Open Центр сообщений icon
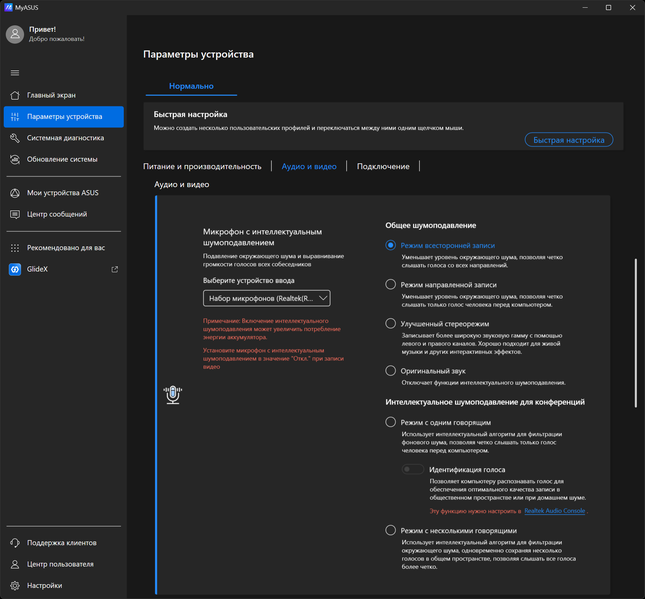This screenshot has width=645, height=599. point(15,214)
